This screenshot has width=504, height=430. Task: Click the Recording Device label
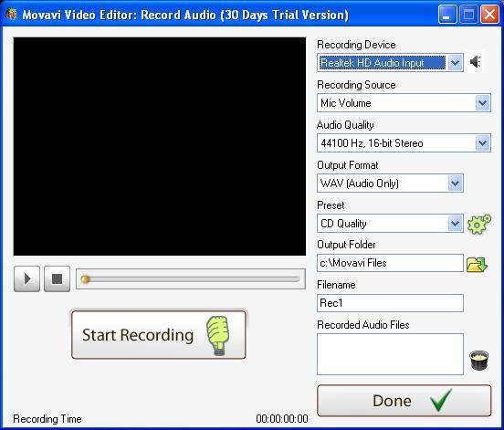pos(356,45)
